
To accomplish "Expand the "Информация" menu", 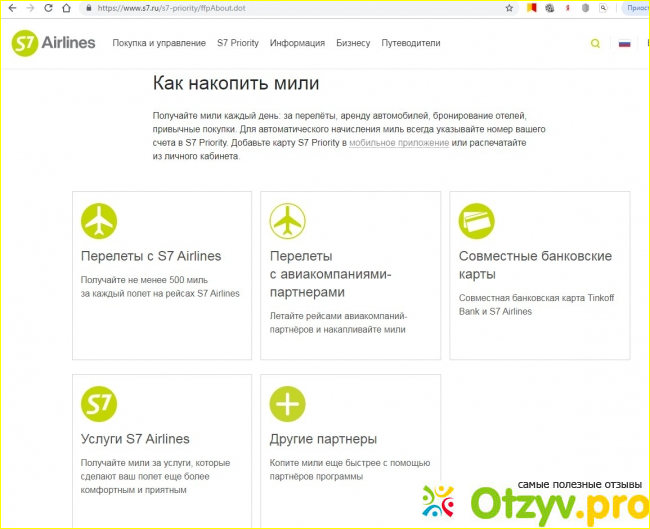I will 297,44.
